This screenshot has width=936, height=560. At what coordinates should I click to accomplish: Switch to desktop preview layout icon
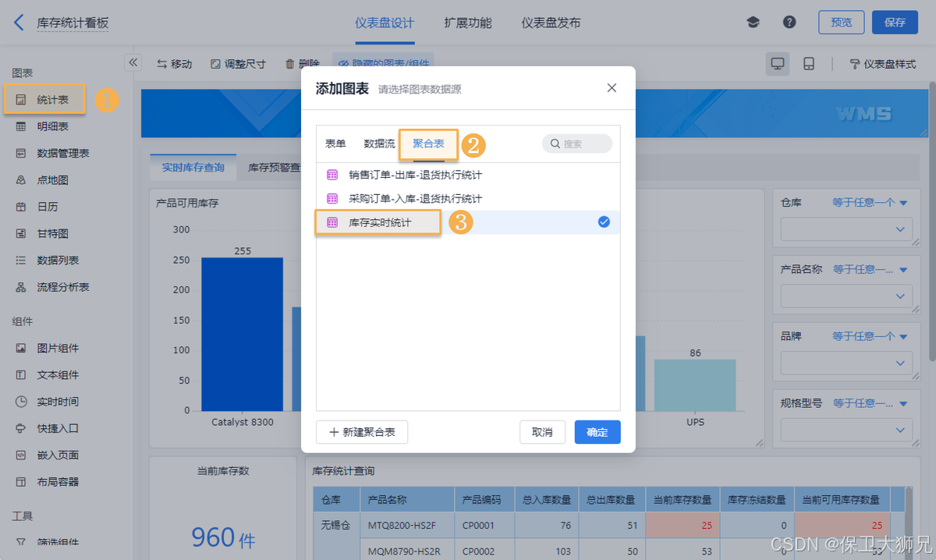coord(777,64)
